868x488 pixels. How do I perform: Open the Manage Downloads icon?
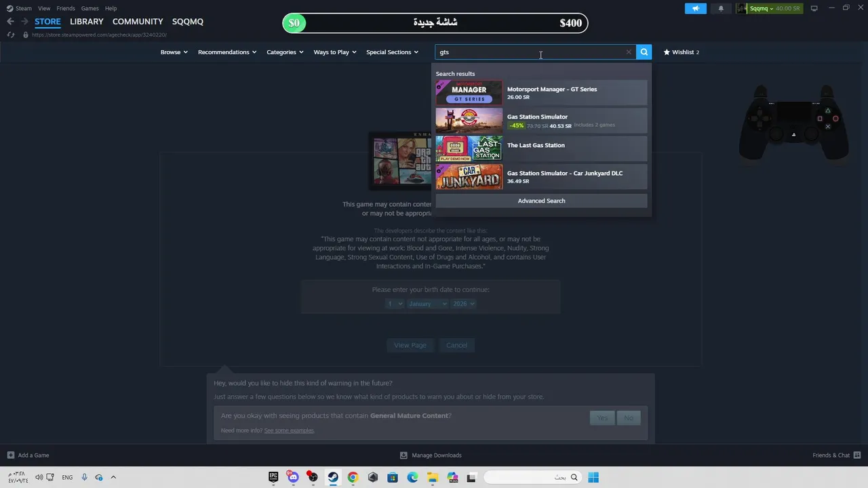click(403, 455)
